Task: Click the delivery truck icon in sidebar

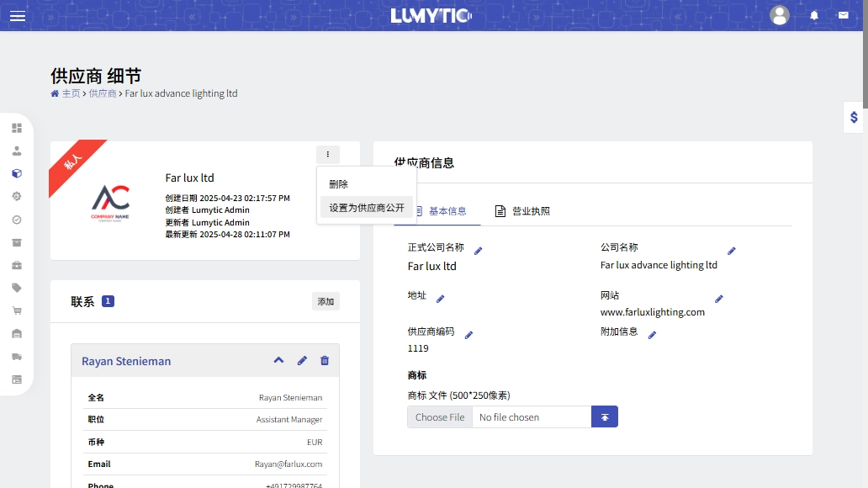Action: pos(19,356)
